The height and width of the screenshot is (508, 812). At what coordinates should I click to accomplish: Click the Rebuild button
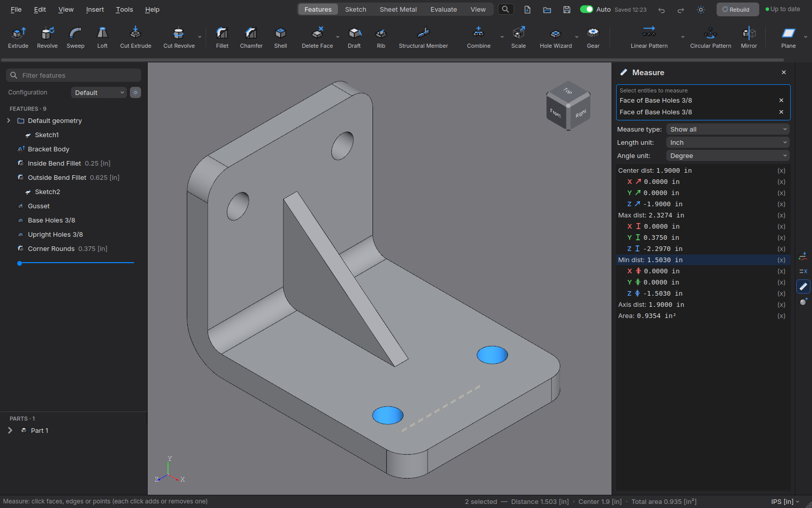click(737, 9)
